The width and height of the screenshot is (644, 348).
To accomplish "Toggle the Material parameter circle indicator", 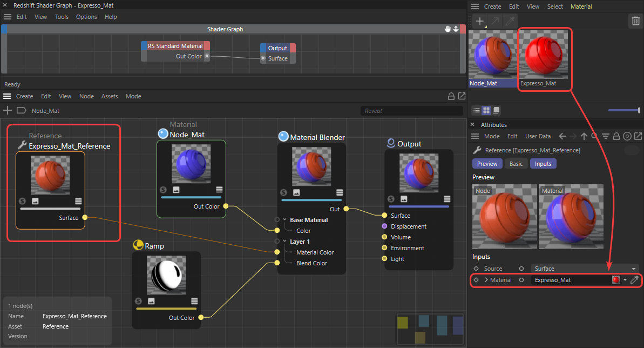I will click(x=521, y=280).
